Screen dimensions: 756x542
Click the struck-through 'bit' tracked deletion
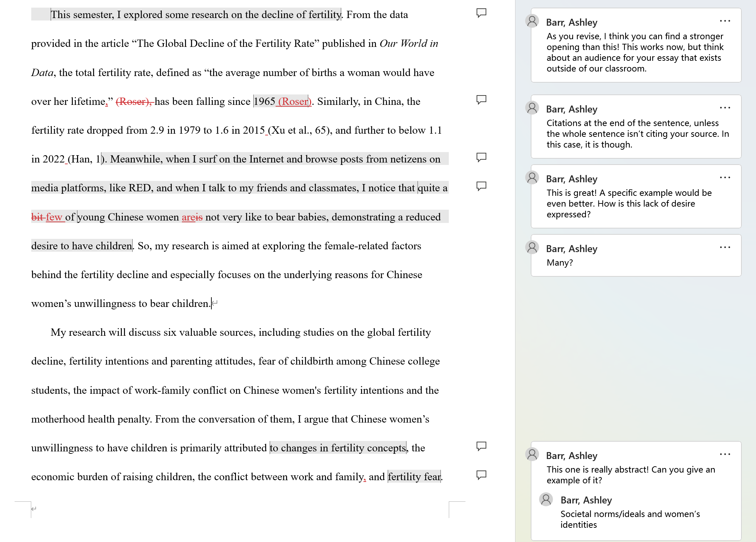pyautogui.click(x=37, y=217)
